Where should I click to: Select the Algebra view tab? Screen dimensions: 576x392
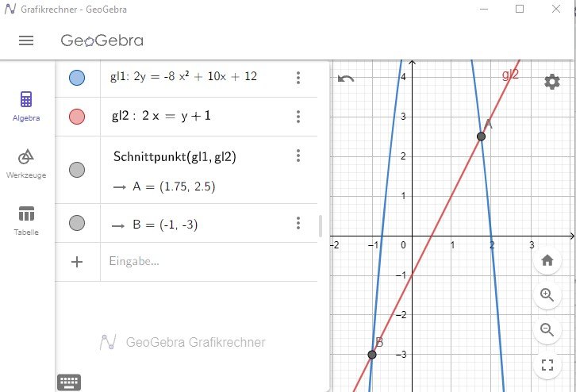tap(26, 106)
